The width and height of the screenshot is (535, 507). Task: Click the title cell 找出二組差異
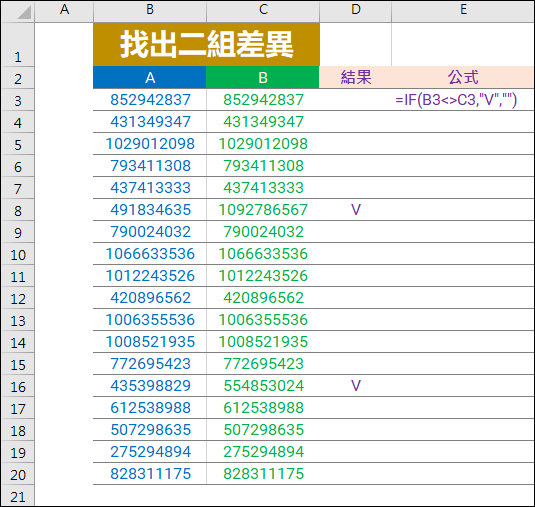coord(206,44)
